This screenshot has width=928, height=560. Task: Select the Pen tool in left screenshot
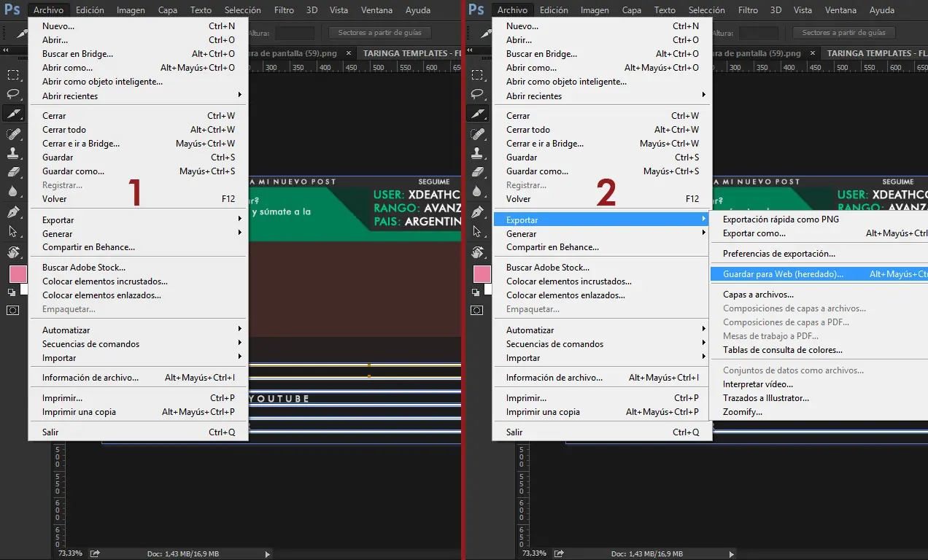coord(13,212)
